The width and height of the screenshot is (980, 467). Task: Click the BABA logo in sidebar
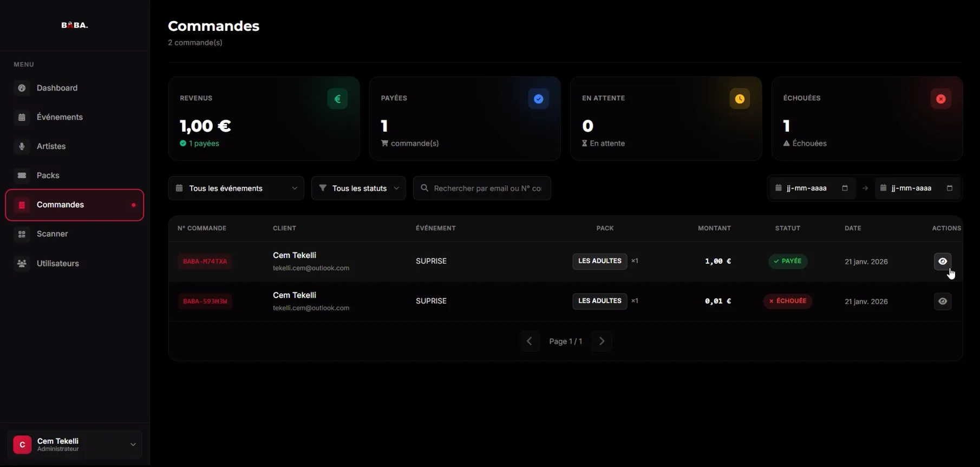coord(75,25)
